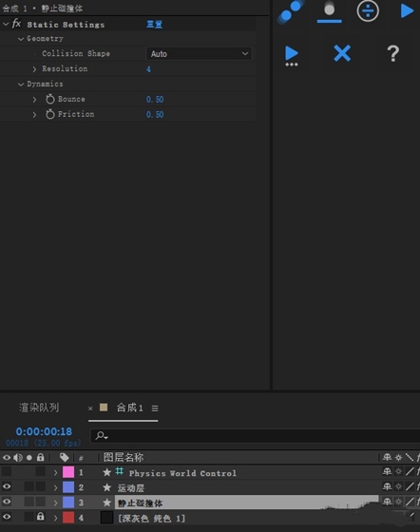Click the current timecode 0:00:00:18
The height and width of the screenshot is (532, 420).
pyautogui.click(x=44, y=431)
